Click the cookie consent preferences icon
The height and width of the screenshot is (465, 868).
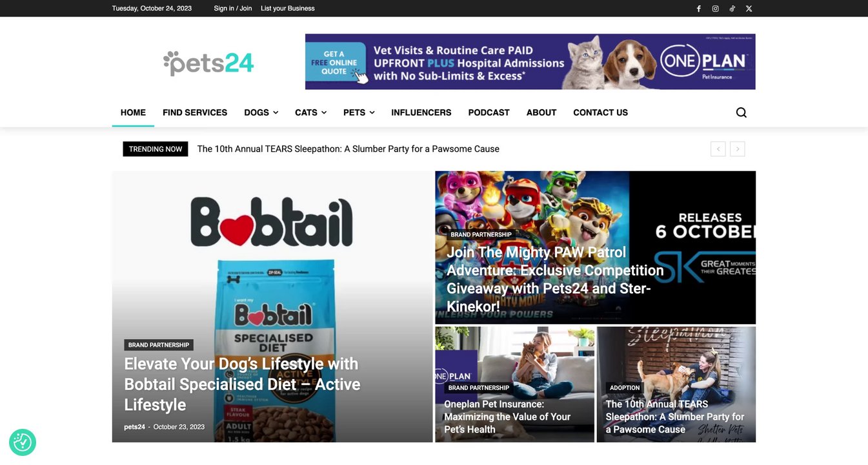23,442
